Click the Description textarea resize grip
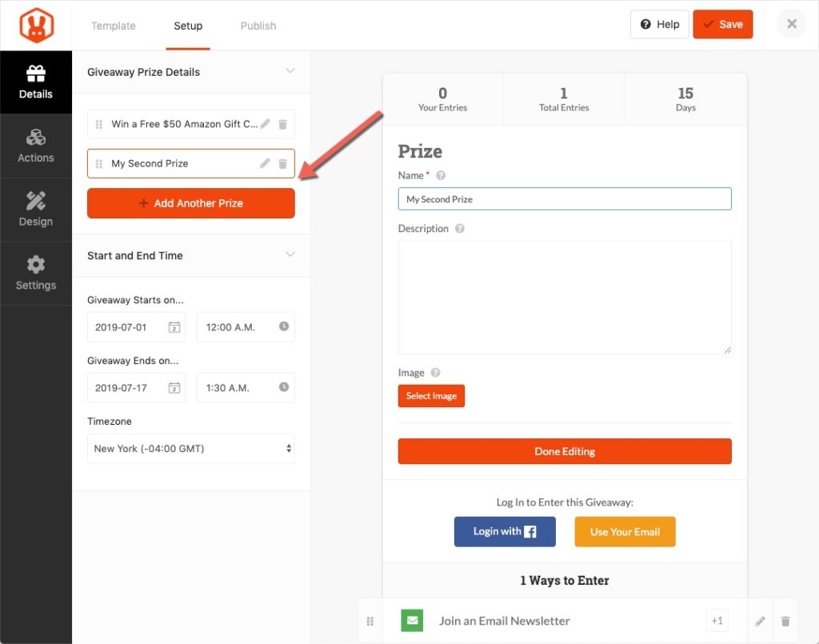The height and width of the screenshot is (644, 819). (728, 350)
